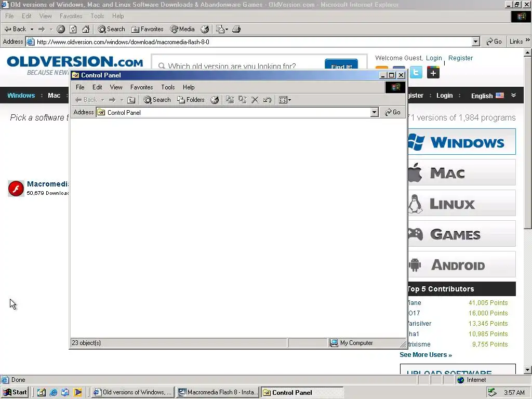Click Internet Explorer quick launch icon

click(54, 392)
